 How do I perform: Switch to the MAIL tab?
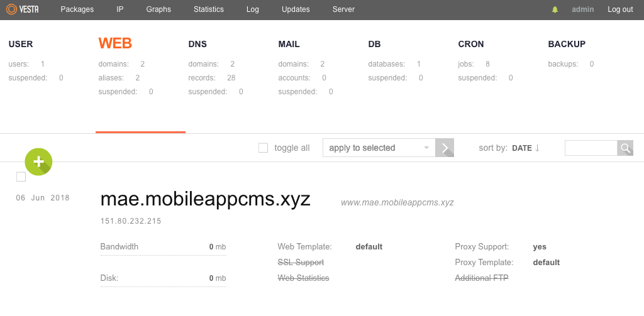[x=289, y=44]
